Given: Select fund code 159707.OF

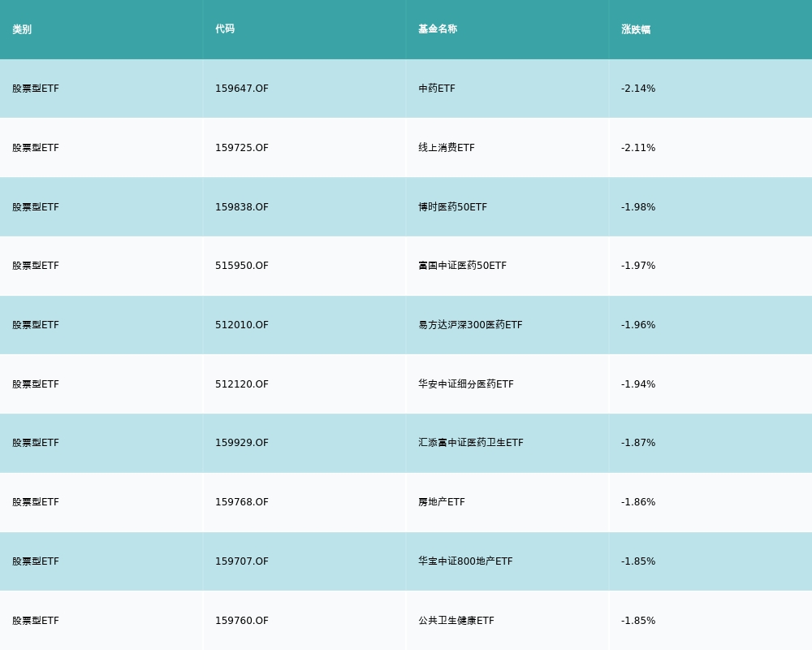Looking at the screenshot, I should 242,561.
